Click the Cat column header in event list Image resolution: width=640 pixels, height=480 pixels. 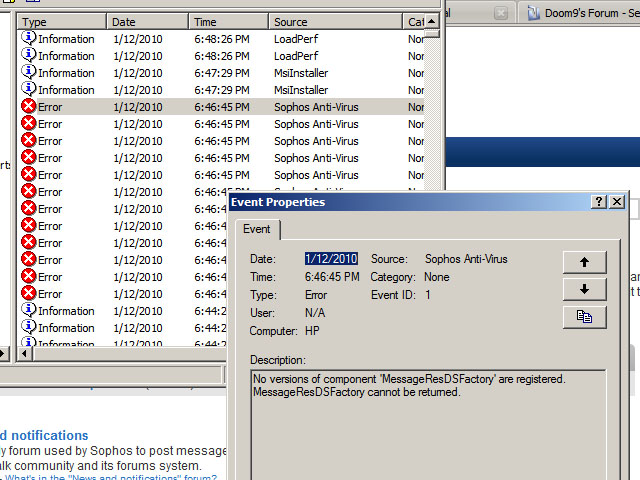[413, 22]
